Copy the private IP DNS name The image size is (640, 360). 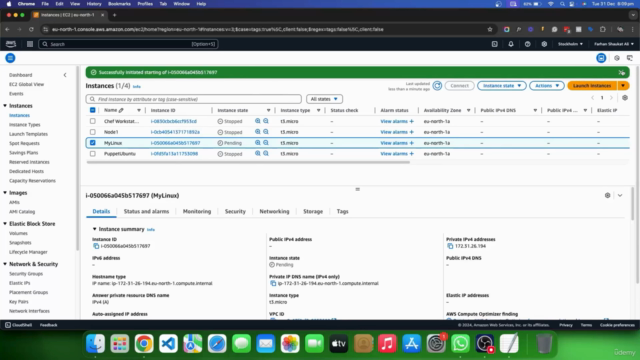[273, 283]
